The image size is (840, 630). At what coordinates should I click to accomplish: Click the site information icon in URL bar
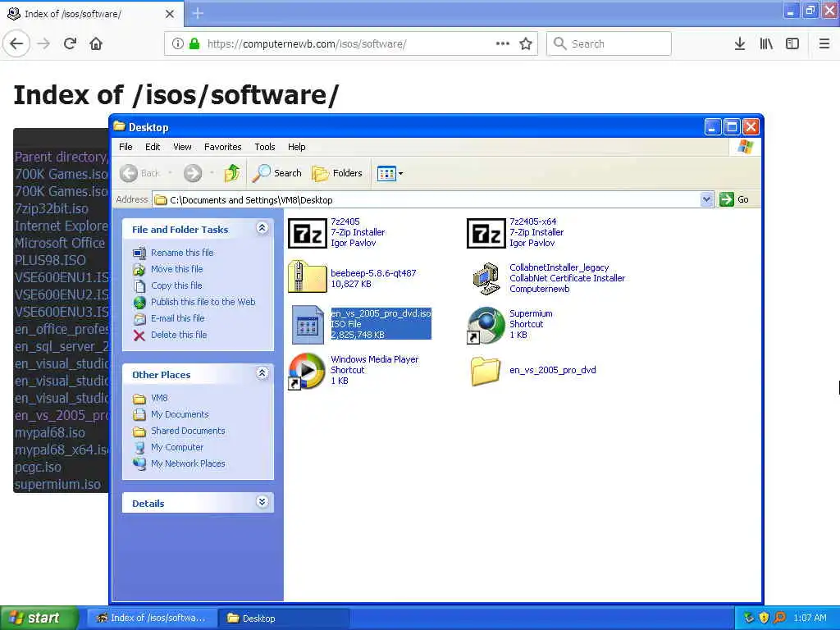pyautogui.click(x=177, y=43)
